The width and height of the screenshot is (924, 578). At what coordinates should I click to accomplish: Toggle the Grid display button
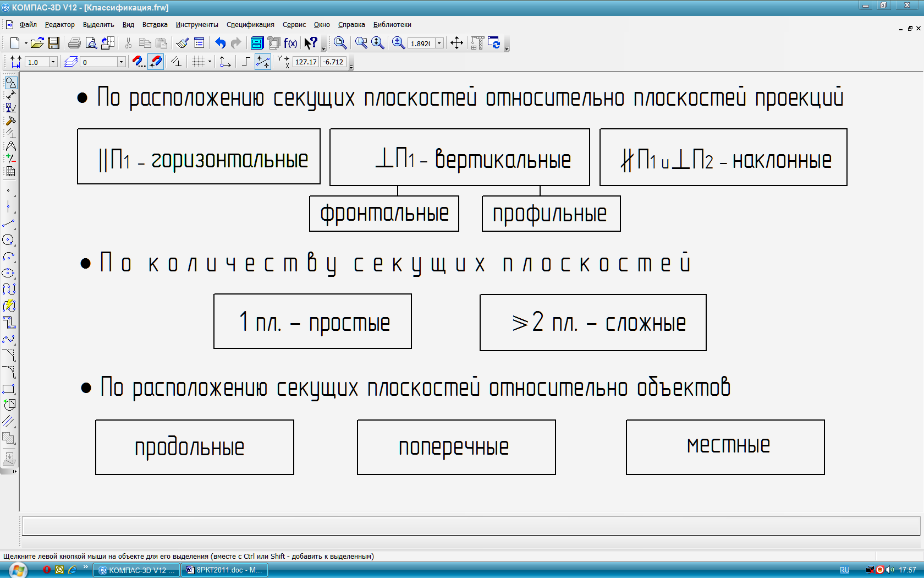pos(198,62)
